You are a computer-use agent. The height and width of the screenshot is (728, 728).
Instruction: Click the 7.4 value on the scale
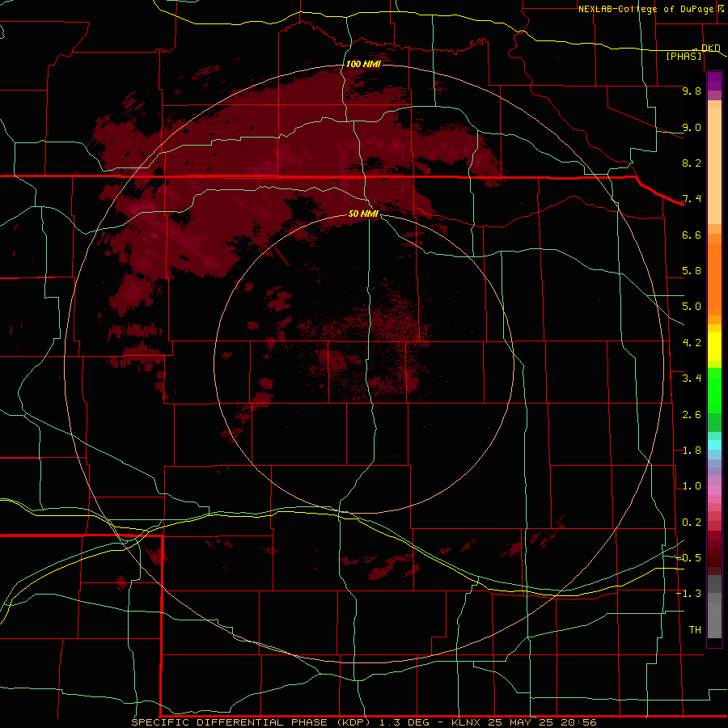692,199
